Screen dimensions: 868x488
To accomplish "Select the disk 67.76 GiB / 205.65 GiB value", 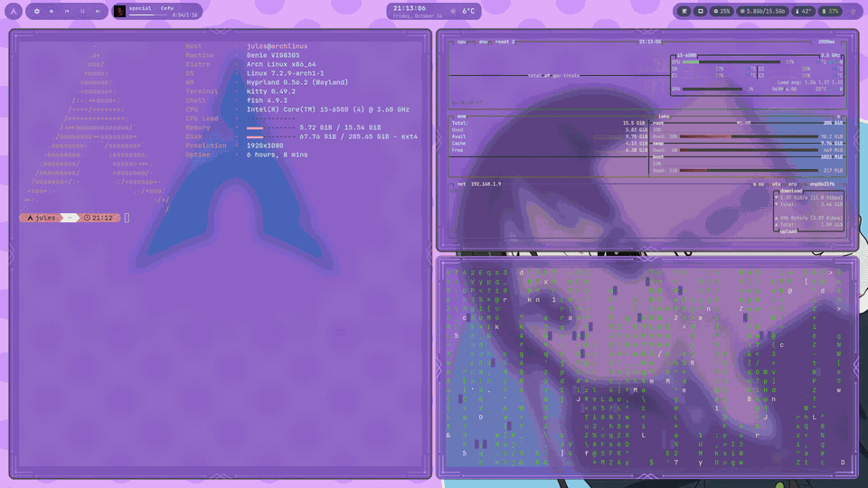I will click(358, 136).
